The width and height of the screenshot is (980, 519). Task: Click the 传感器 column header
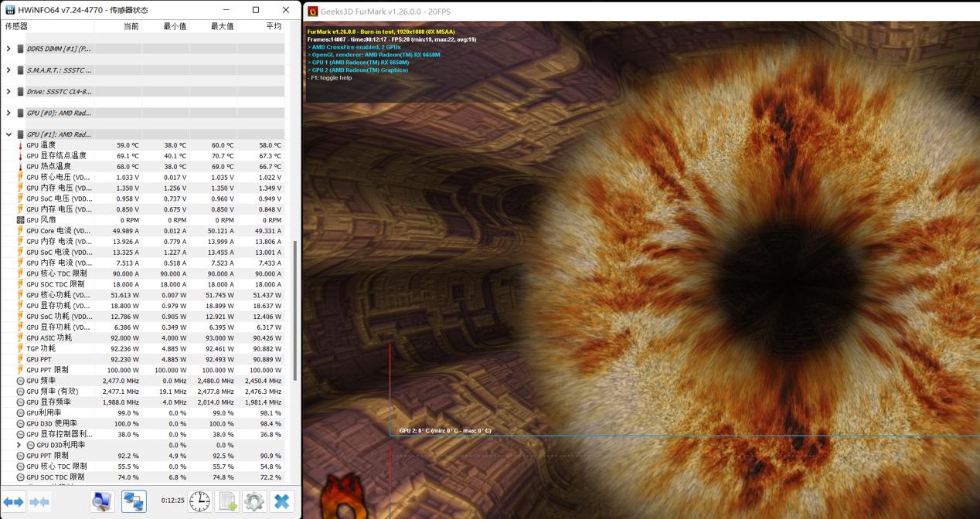tap(46, 26)
